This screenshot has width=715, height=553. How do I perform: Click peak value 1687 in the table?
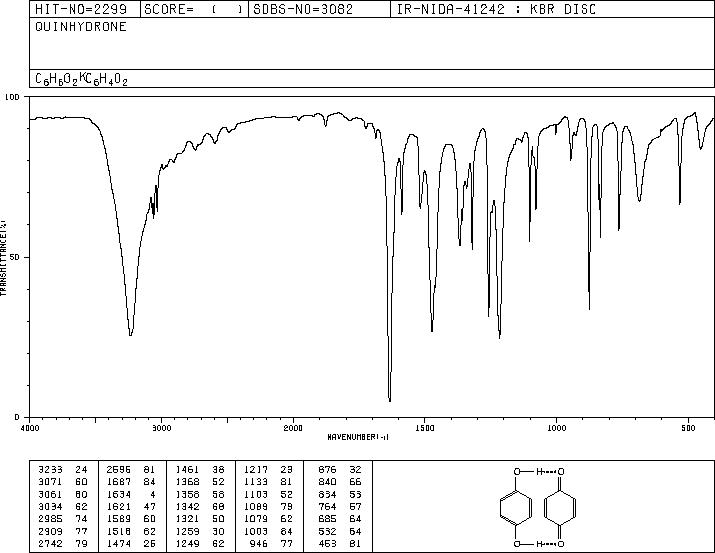click(x=119, y=482)
